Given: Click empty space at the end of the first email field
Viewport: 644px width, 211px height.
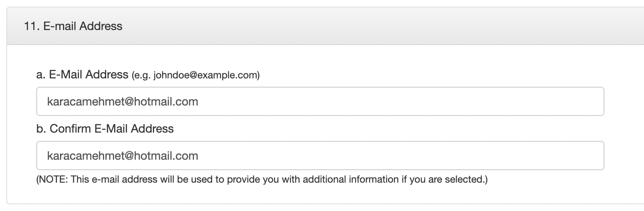Looking at the screenshot, I should click(x=400, y=101).
